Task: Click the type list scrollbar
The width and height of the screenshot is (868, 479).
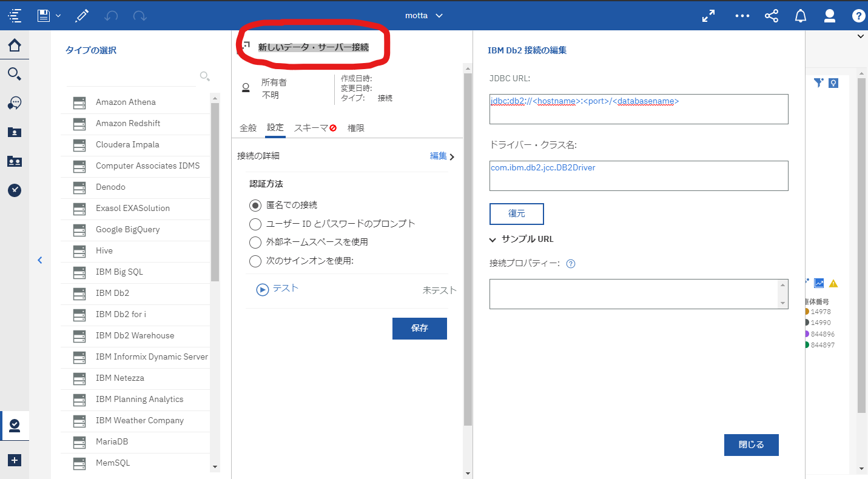Action: pos(215,192)
